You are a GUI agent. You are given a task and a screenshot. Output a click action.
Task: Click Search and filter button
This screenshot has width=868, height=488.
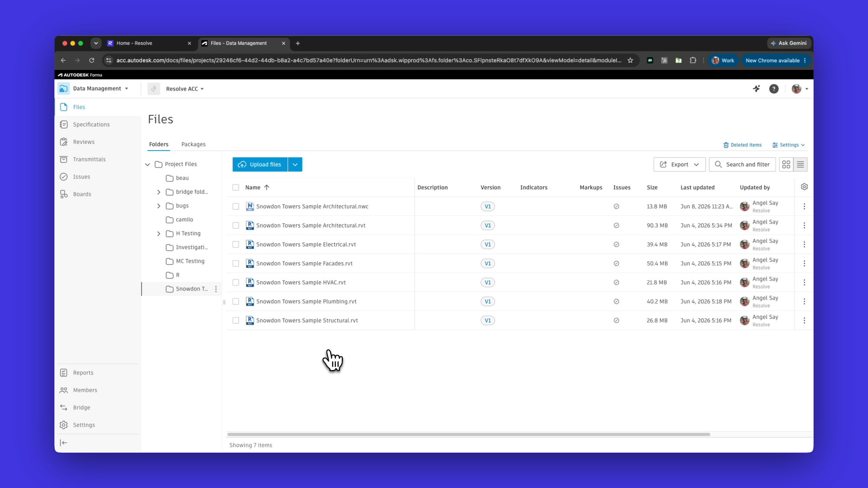click(x=742, y=165)
